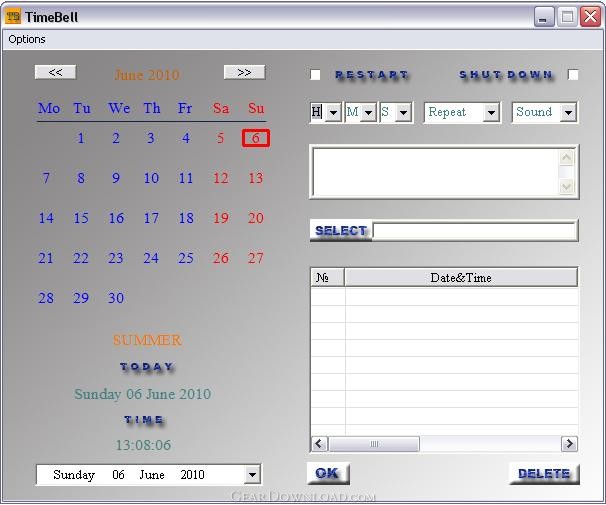Click the 'June 2010' month title
The height and width of the screenshot is (505, 606).
(147, 75)
